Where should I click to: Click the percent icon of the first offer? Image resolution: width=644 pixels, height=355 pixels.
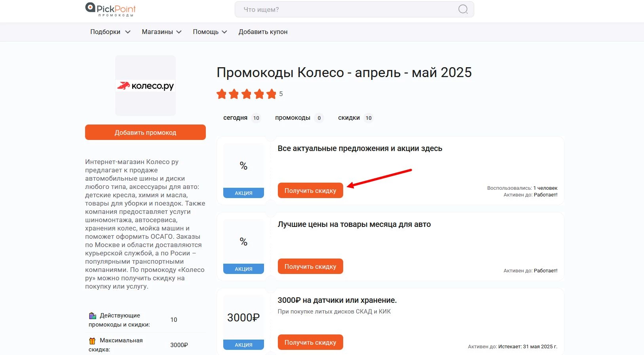click(243, 166)
